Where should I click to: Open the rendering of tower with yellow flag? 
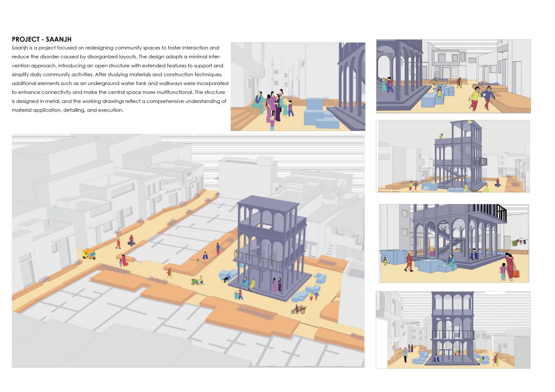pos(453,156)
